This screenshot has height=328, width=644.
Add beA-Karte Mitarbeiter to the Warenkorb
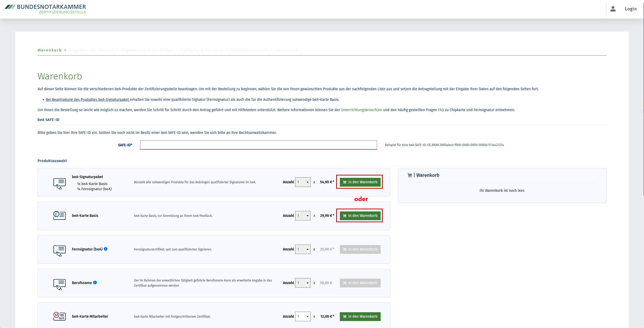(x=360, y=316)
